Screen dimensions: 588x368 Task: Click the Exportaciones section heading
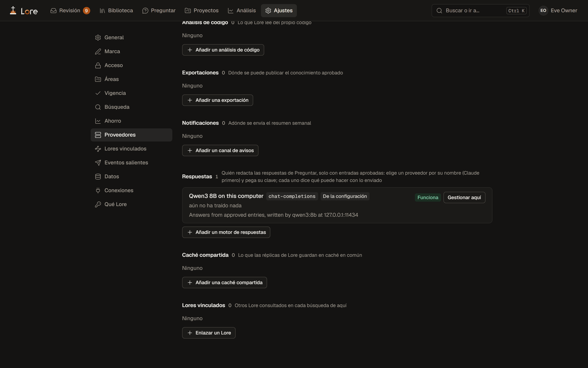tap(200, 73)
